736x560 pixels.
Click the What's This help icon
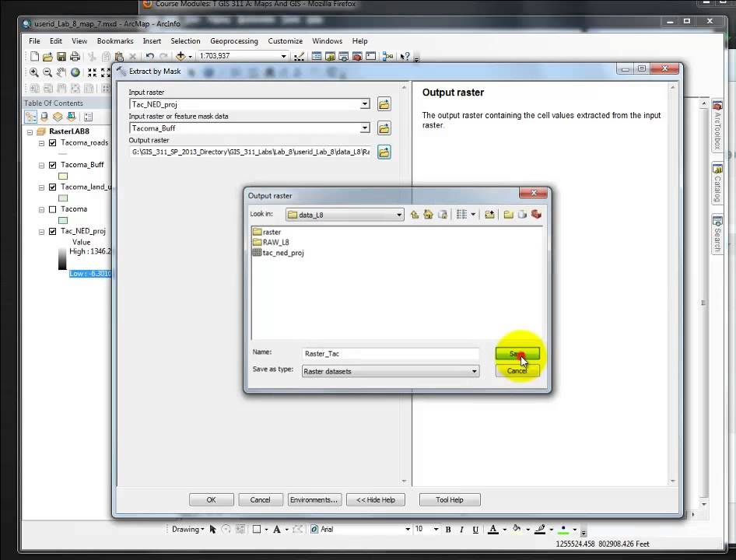pos(405,56)
